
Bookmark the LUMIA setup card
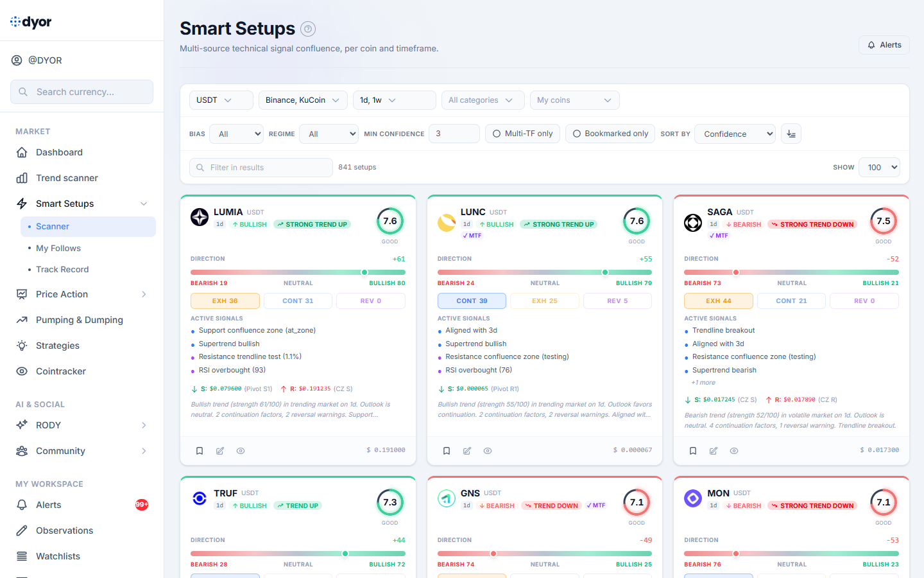(x=200, y=451)
